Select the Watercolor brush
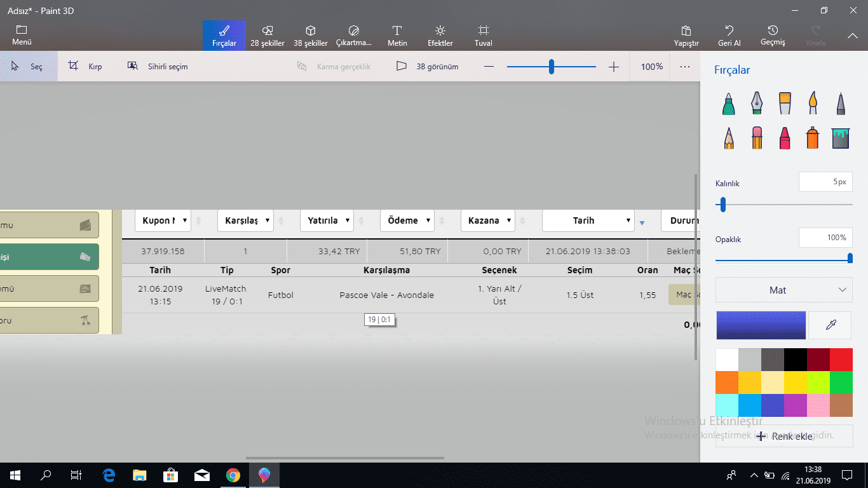Screen dimensions: 868x488 click(813, 103)
